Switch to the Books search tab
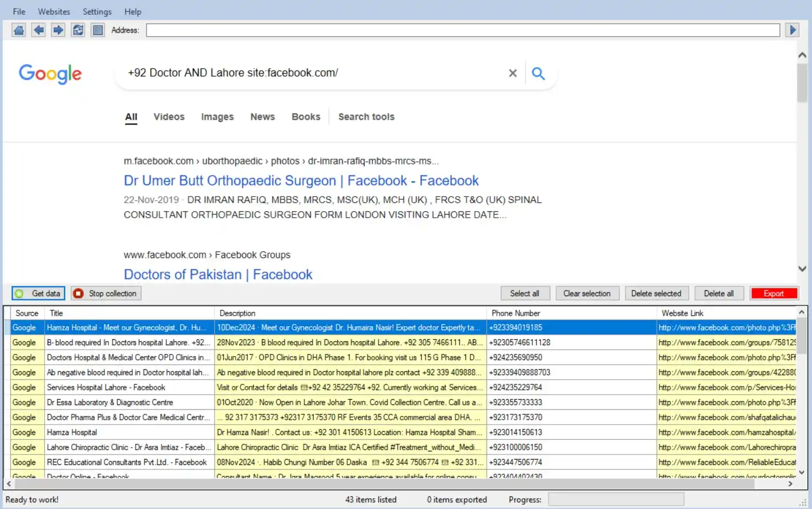 (x=306, y=116)
